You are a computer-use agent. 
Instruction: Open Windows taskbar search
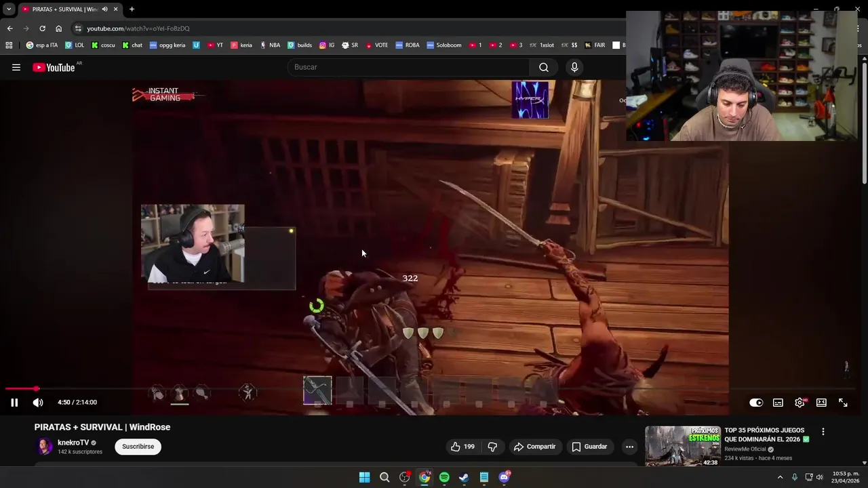coord(384,477)
